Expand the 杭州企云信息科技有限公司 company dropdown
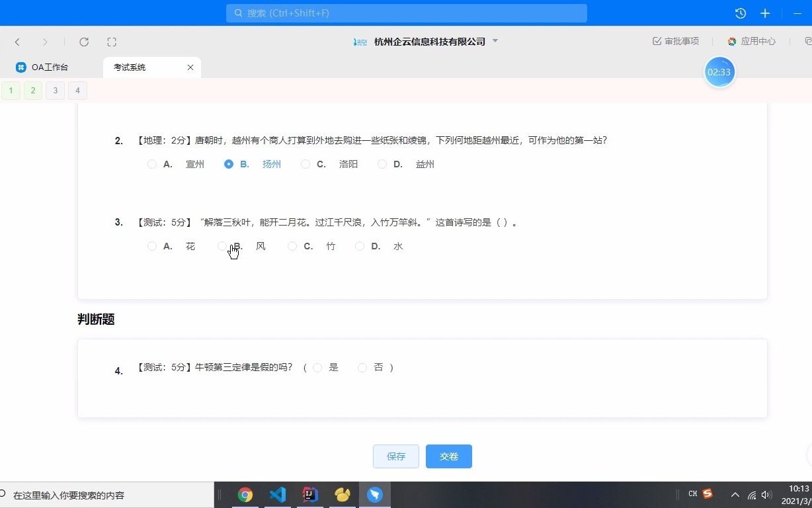 (x=495, y=41)
